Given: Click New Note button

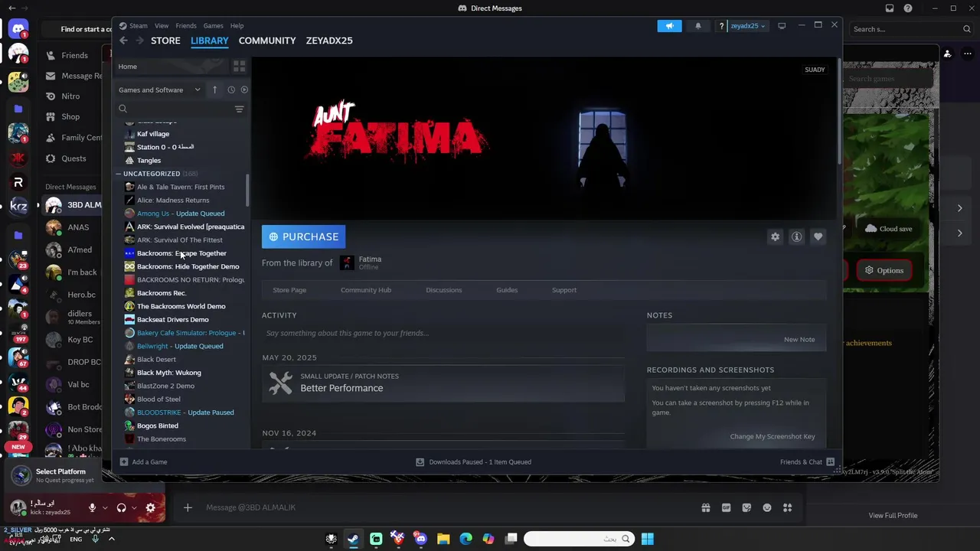Looking at the screenshot, I should pos(799,340).
